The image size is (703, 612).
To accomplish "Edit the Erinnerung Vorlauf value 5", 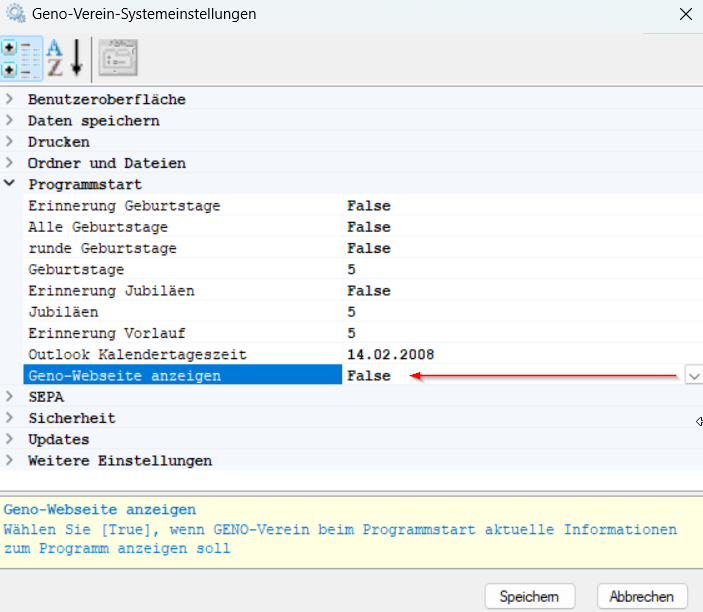I will [352, 333].
